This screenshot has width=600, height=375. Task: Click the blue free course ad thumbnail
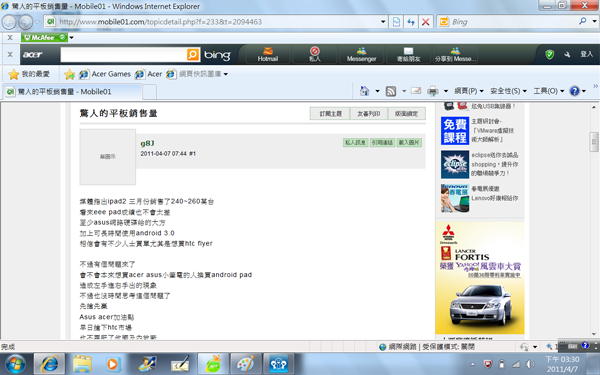pyautogui.click(x=455, y=131)
